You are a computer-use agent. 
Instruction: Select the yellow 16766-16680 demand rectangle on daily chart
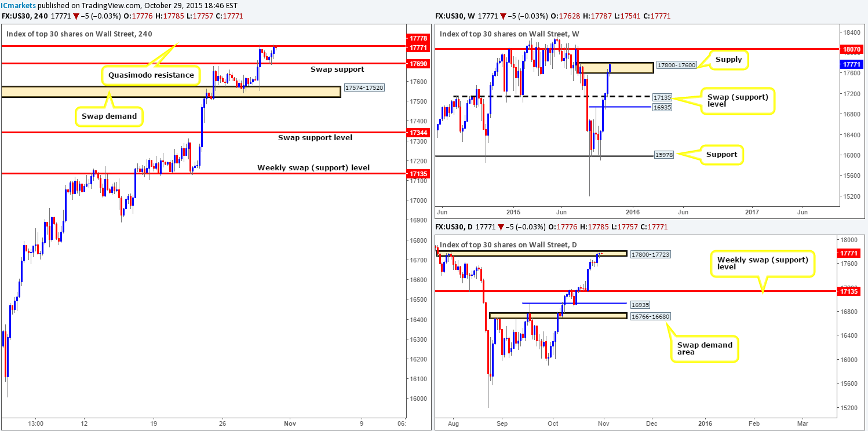point(558,316)
